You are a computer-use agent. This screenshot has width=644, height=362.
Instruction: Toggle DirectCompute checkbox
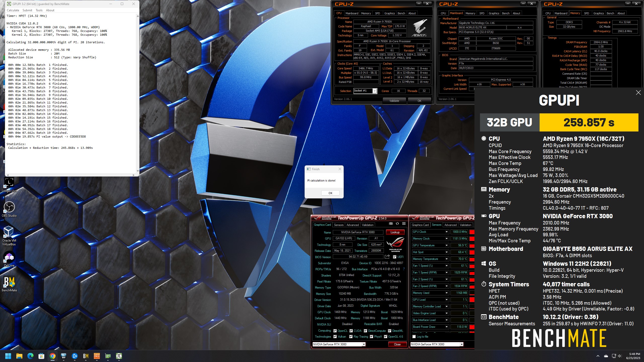tap(366, 331)
